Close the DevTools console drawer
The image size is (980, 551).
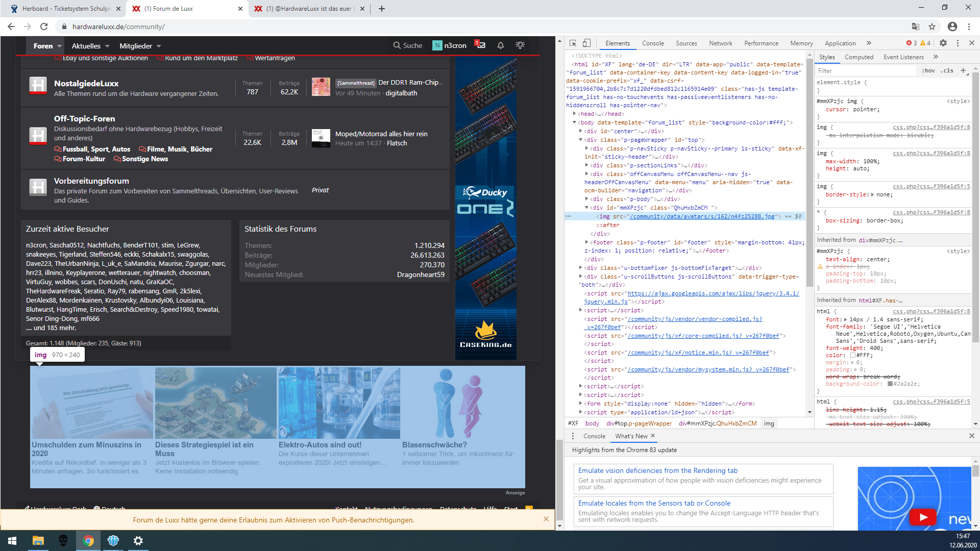972,436
